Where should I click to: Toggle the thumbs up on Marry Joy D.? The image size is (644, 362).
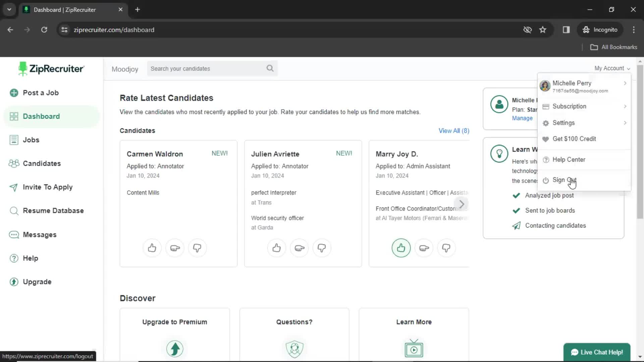coord(401,248)
